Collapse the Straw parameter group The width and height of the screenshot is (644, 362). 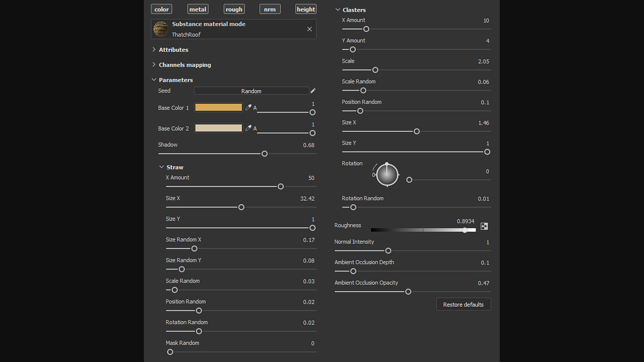pyautogui.click(x=161, y=167)
